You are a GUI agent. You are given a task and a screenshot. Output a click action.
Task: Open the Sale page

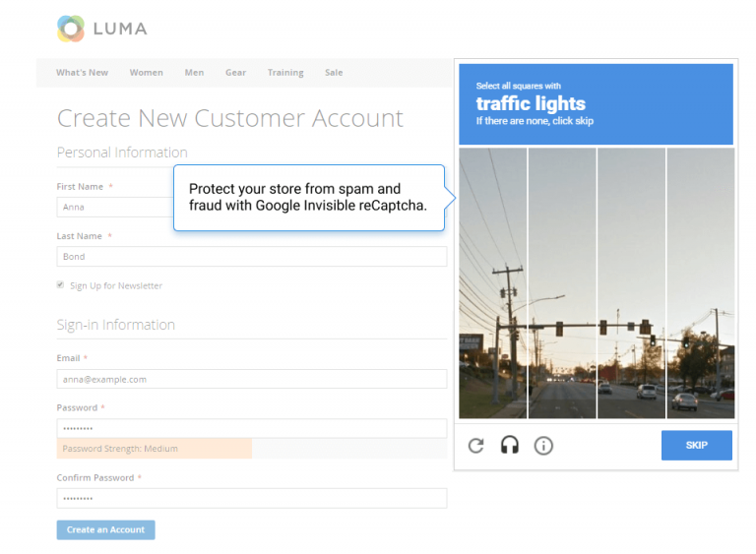coord(334,73)
